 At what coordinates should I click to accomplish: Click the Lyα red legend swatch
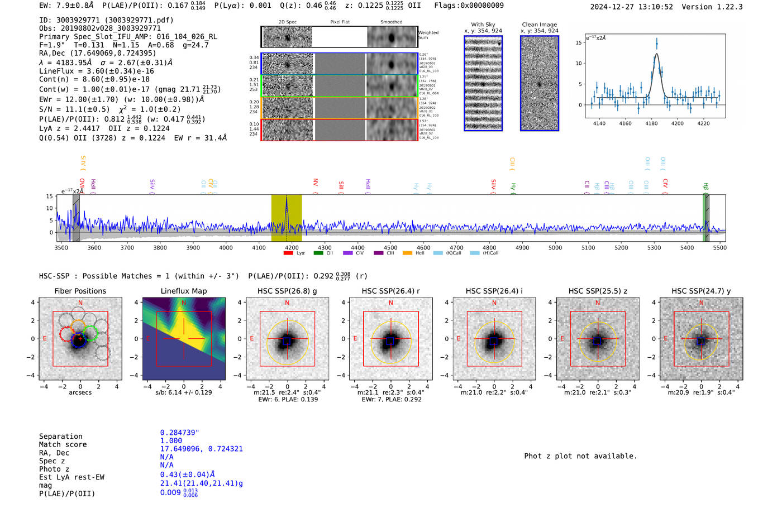click(x=288, y=253)
